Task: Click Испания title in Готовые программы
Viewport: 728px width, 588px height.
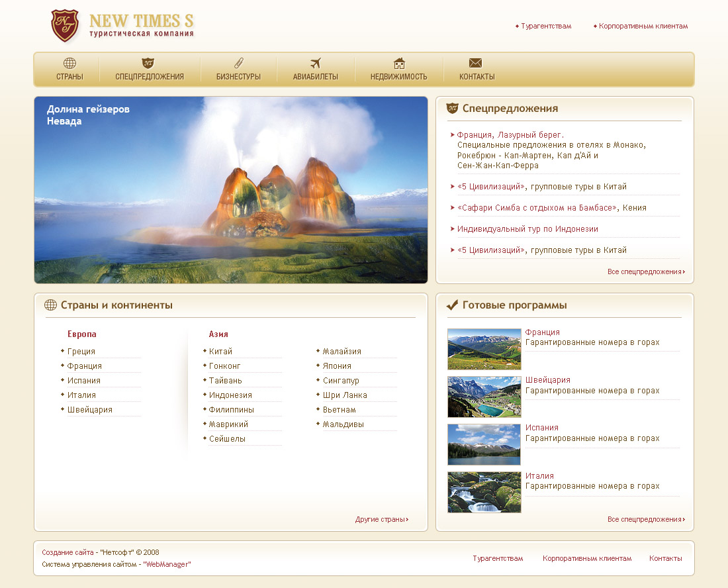Action: tap(542, 427)
